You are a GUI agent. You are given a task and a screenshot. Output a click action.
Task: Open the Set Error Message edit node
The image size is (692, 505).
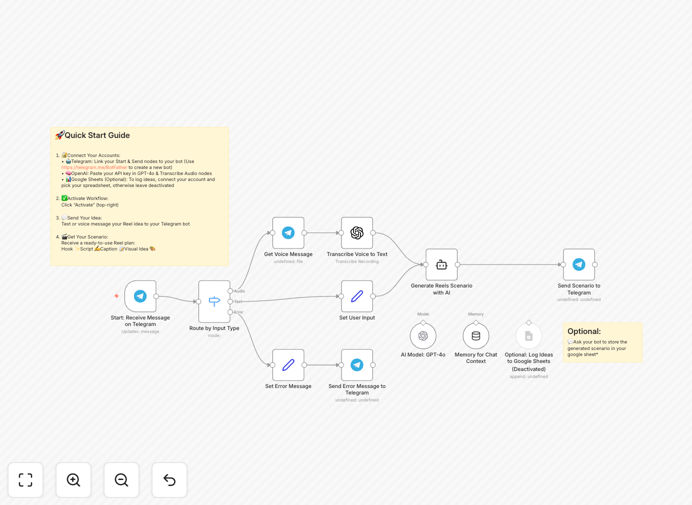(x=288, y=365)
